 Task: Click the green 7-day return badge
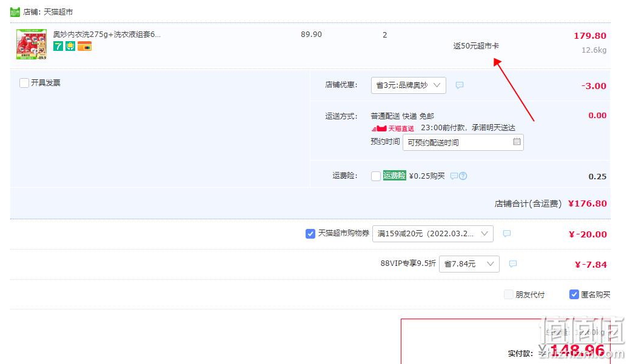[x=58, y=46]
